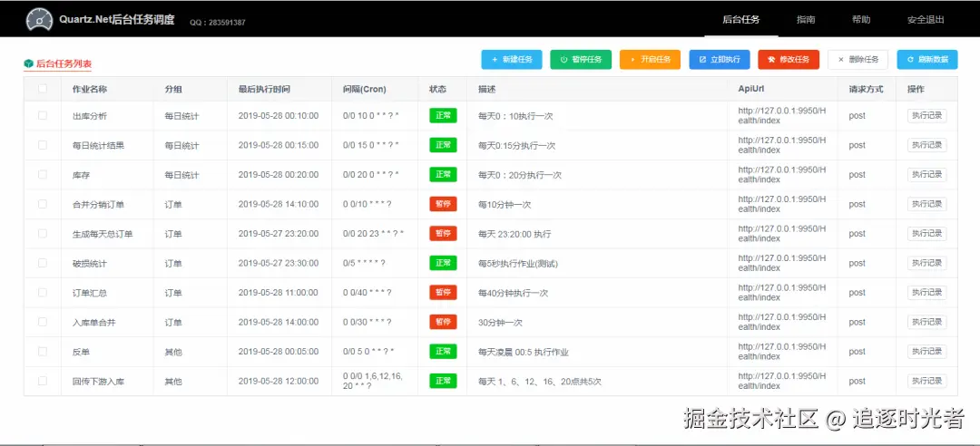Click the 正常 status badge for 反单

443,352
